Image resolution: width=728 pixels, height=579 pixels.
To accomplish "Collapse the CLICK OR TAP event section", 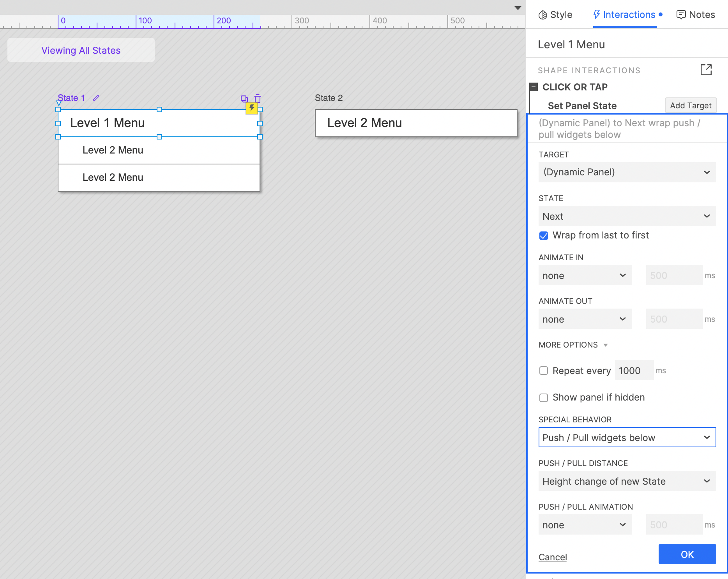I will pyautogui.click(x=534, y=87).
